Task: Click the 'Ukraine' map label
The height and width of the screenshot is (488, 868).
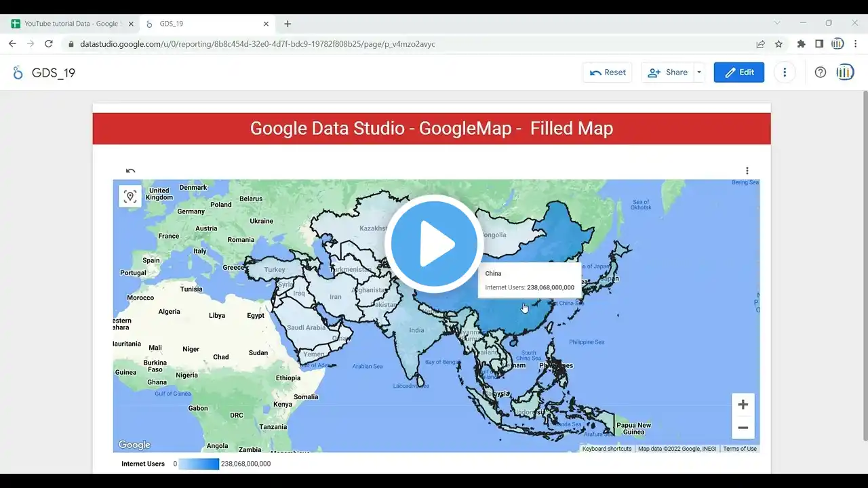Action: click(262, 221)
